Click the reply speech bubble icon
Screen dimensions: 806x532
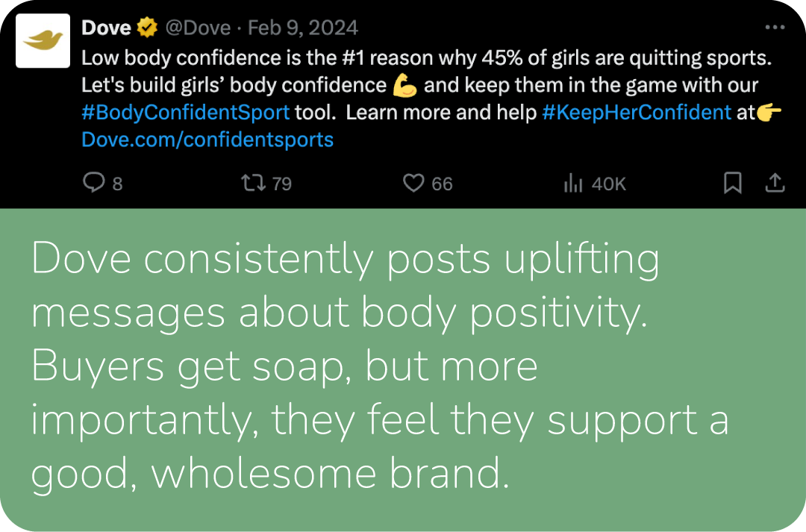click(x=93, y=183)
